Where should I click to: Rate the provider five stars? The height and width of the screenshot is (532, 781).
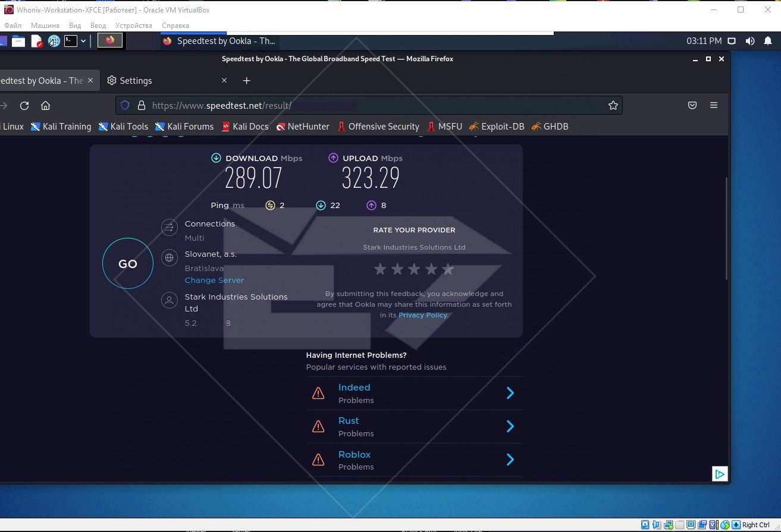tap(448, 269)
